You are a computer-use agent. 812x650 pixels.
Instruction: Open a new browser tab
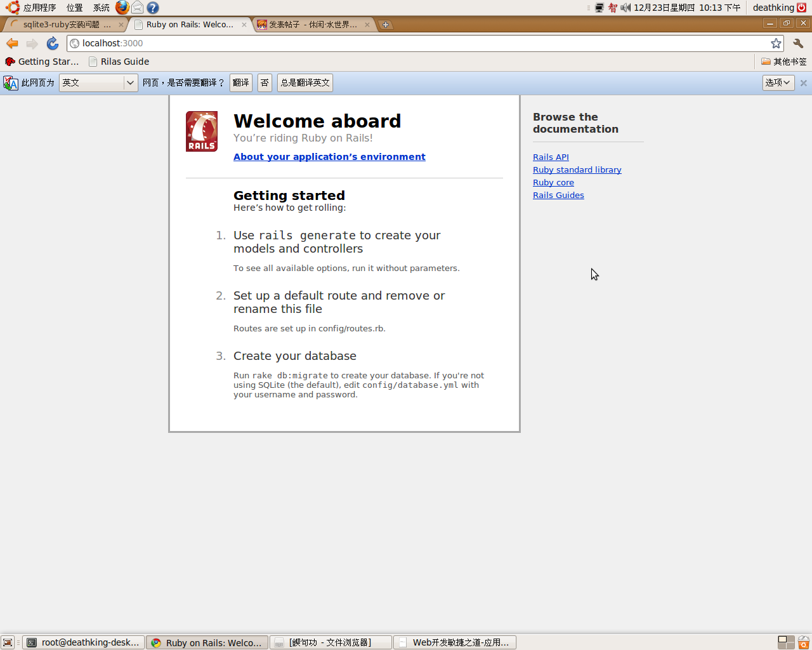click(386, 25)
